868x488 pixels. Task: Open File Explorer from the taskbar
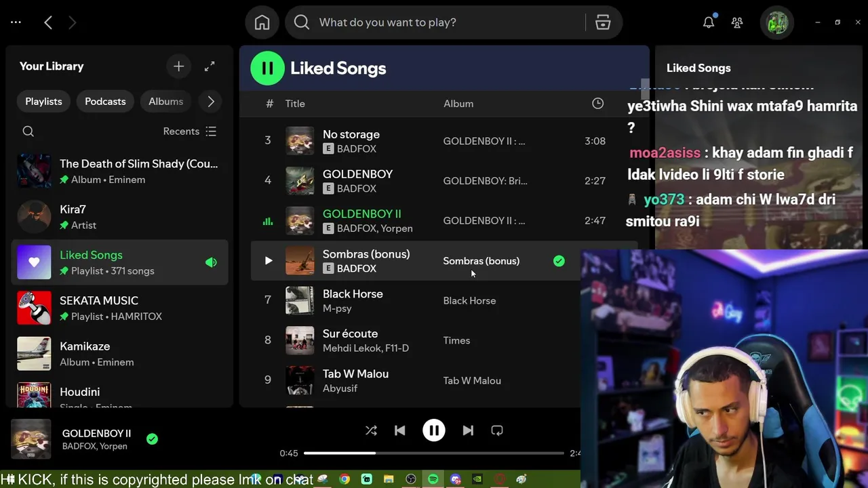pos(389,479)
